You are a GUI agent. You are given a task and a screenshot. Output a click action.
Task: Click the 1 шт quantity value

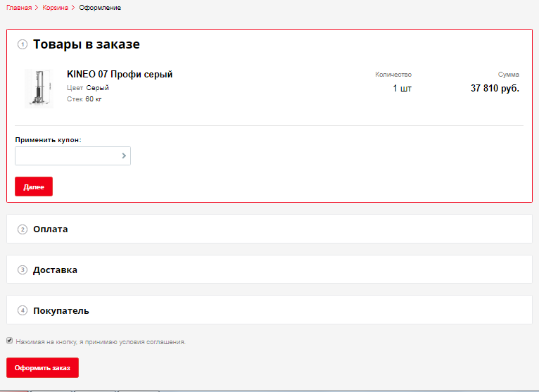click(x=402, y=89)
